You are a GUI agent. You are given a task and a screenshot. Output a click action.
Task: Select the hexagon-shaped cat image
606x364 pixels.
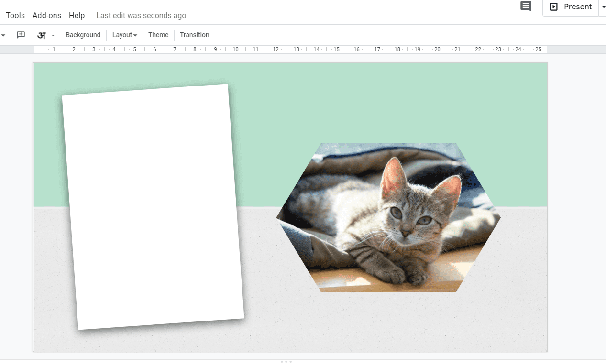pyautogui.click(x=388, y=217)
